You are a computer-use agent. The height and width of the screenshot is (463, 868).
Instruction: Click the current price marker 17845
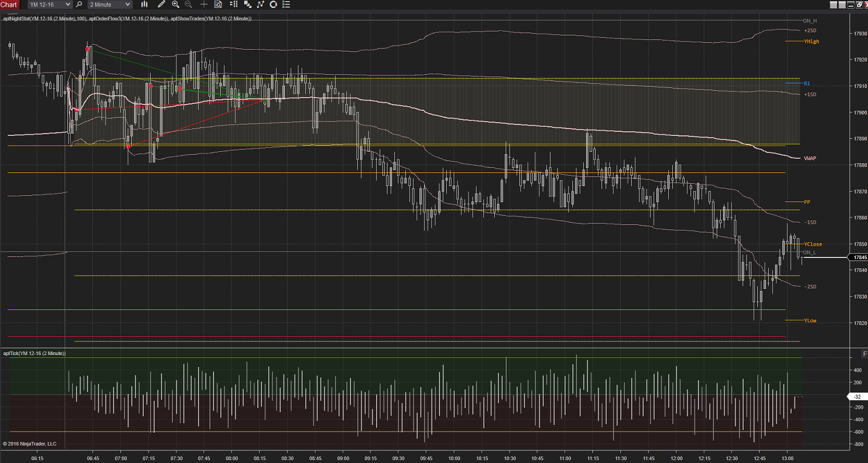(859, 257)
